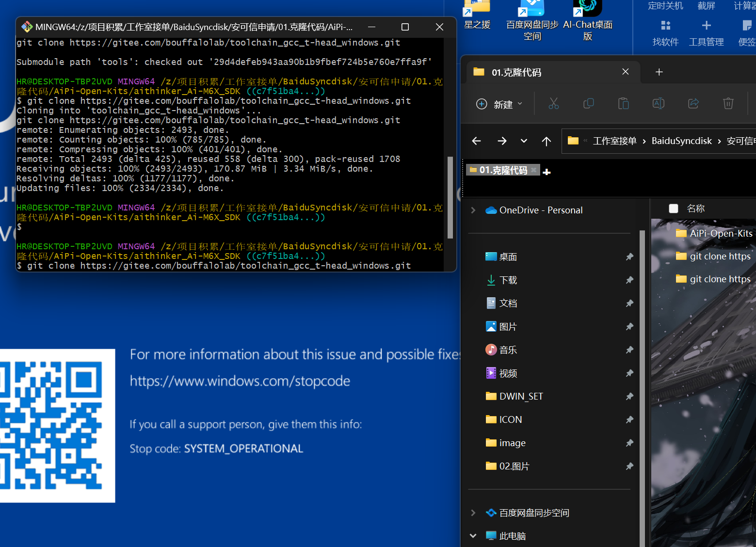Click BaiduSyncdisk breadcrumb segment
756x547 pixels.
681,141
